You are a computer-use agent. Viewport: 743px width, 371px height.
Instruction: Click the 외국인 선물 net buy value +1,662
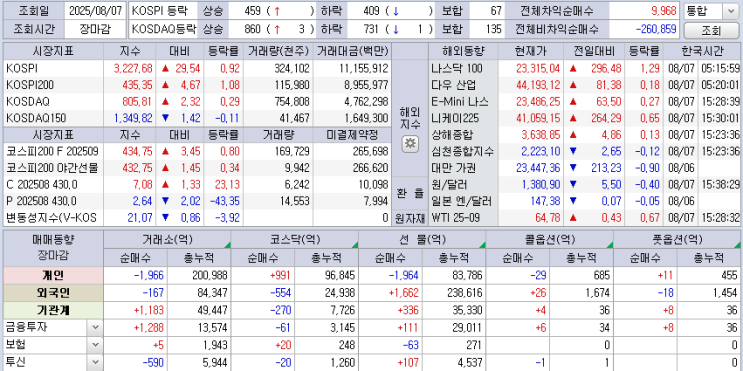(x=404, y=293)
